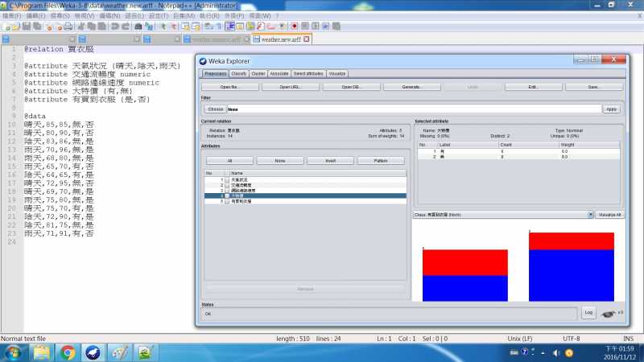Click the Undo icon in Notepad++ toolbar
The image size is (644, 362).
click(115, 27)
